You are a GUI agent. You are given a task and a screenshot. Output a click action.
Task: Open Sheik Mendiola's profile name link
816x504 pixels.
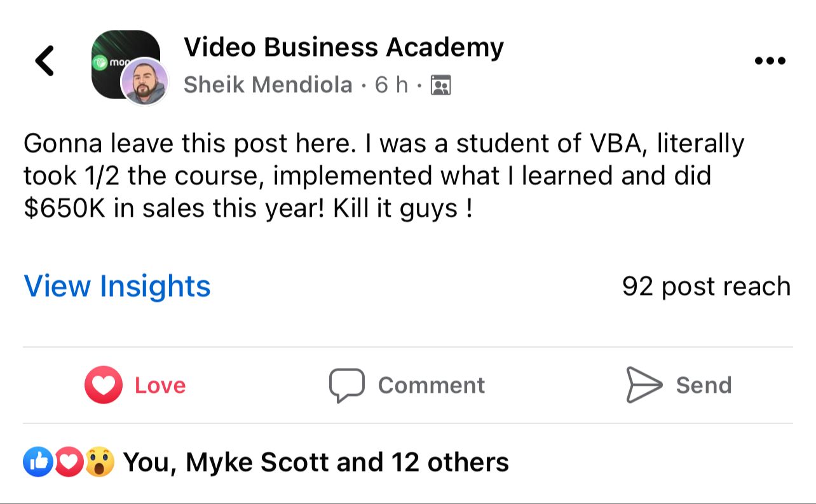tap(268, 85)
